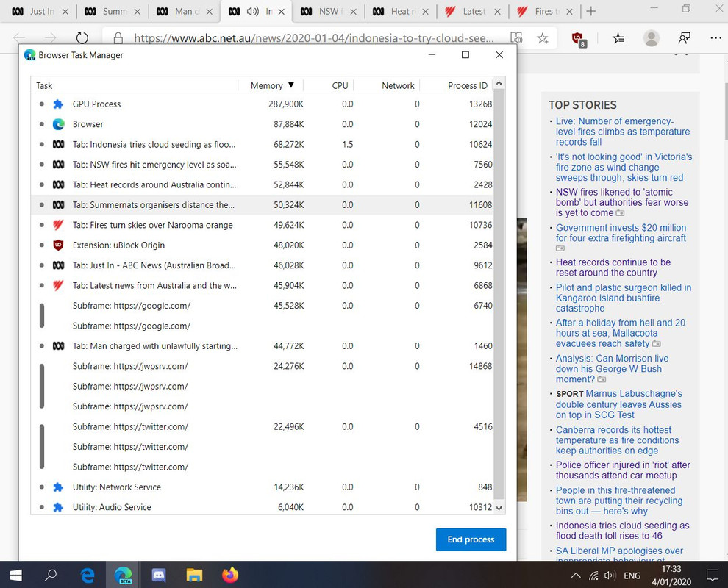Click process ID 14868
The height and width of the screenshot is (588, 728).
(x=480, y=366)
